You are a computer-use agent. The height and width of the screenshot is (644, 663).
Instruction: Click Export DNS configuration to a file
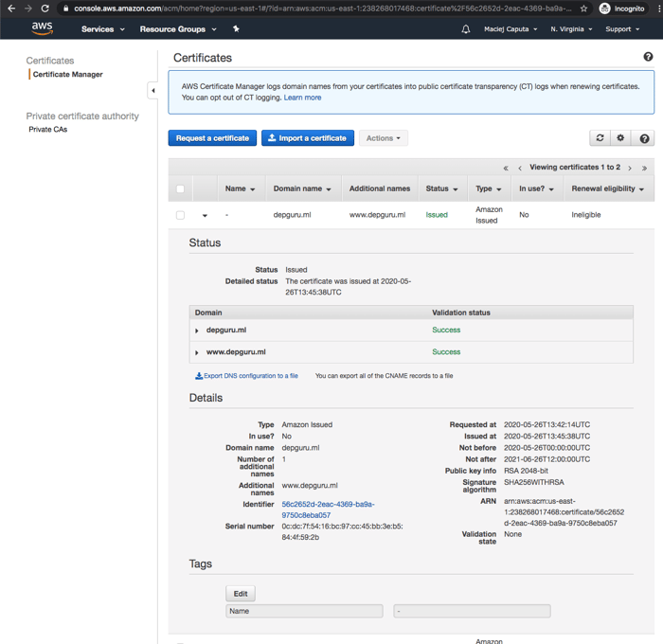(x=247, y=376)
